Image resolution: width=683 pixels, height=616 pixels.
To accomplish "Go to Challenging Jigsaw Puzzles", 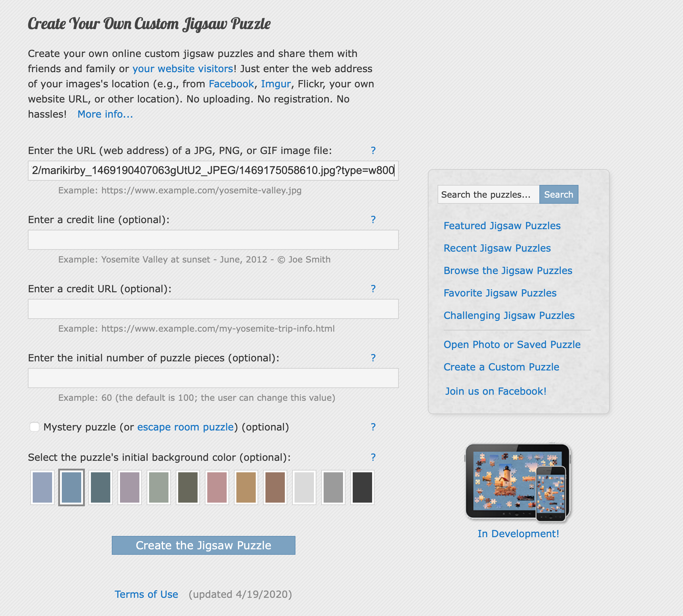I will 509,316.
